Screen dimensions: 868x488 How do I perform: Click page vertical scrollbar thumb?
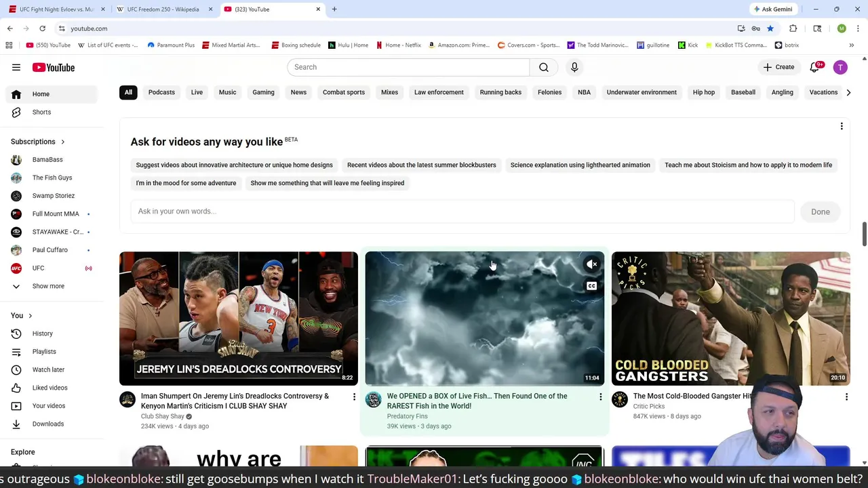pyautogui.click(x=864, y=234)
